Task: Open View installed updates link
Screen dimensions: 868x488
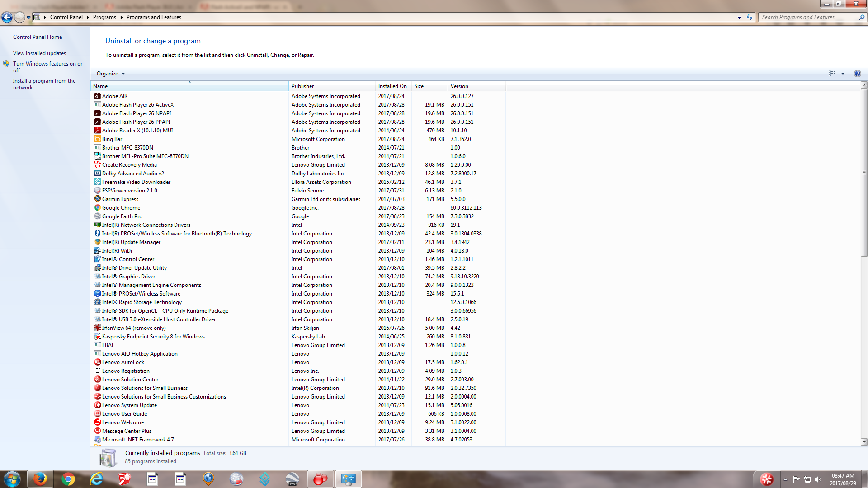Action: [39, 53]
